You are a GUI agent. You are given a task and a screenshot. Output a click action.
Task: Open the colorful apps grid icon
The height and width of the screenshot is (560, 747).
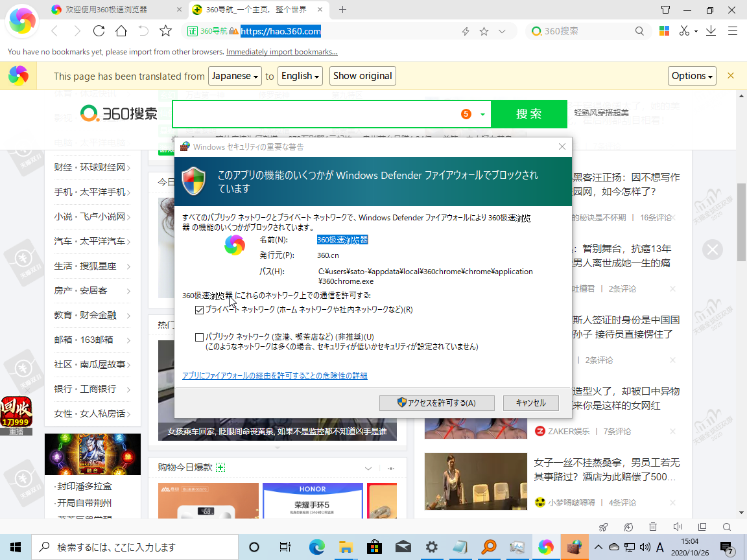664,31
